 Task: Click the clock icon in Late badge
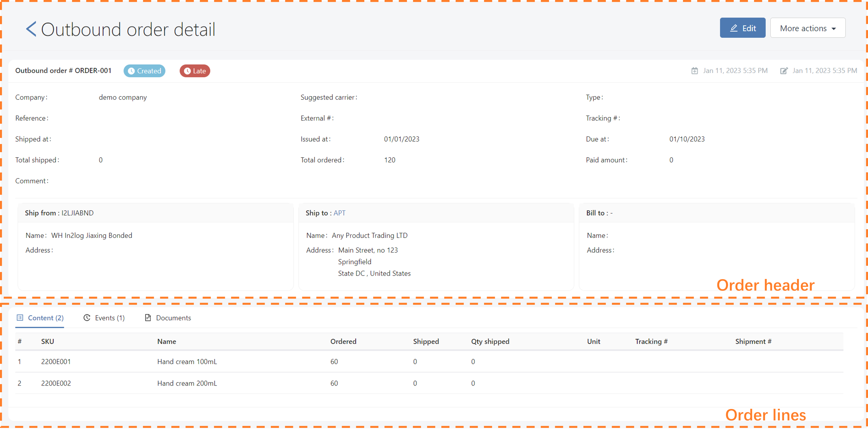pos(187,71)
